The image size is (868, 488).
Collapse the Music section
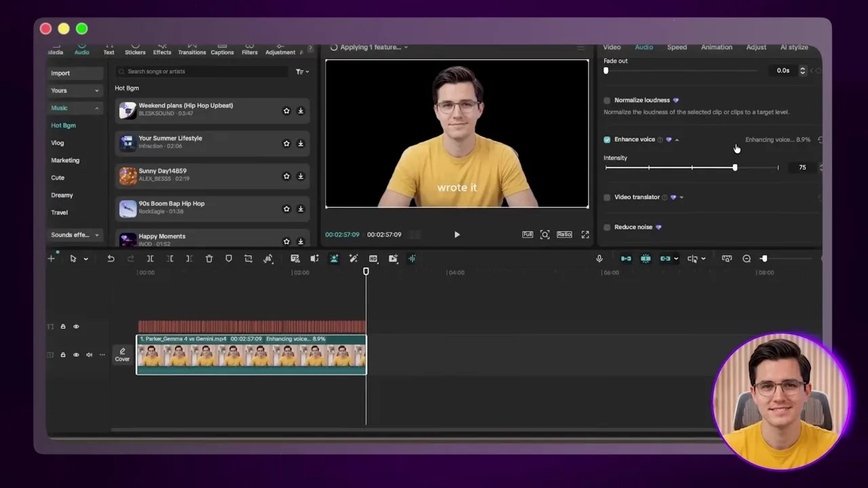(96, 108)
